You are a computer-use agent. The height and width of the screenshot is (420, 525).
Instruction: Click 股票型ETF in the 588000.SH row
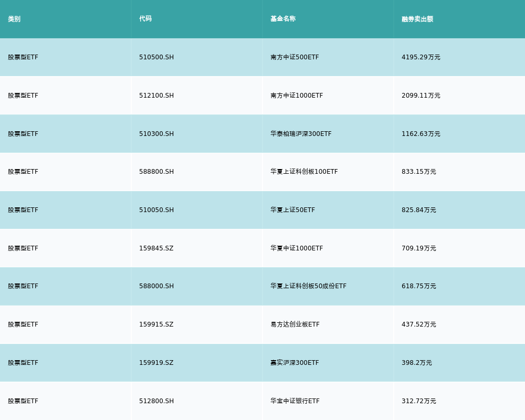pos(23,286)
